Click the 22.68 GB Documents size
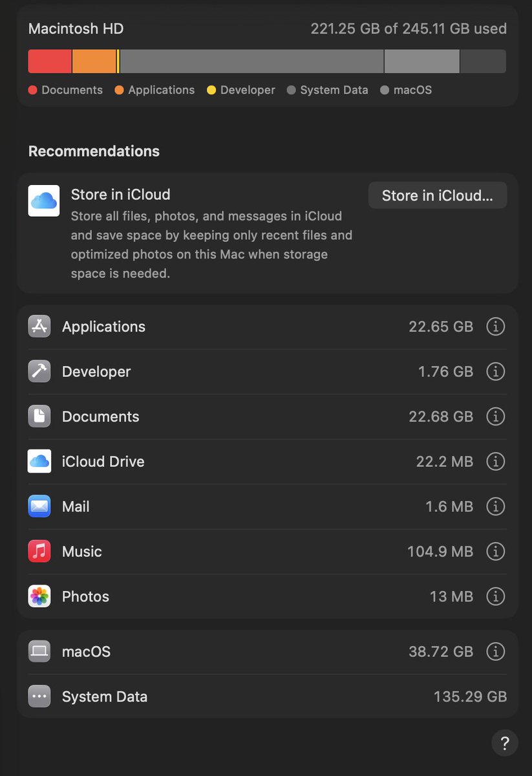 point(441,416)
